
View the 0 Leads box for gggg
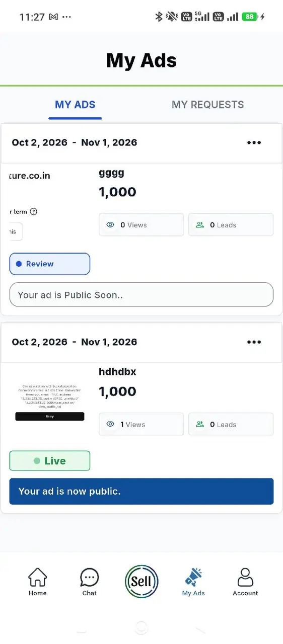[231, 225]
